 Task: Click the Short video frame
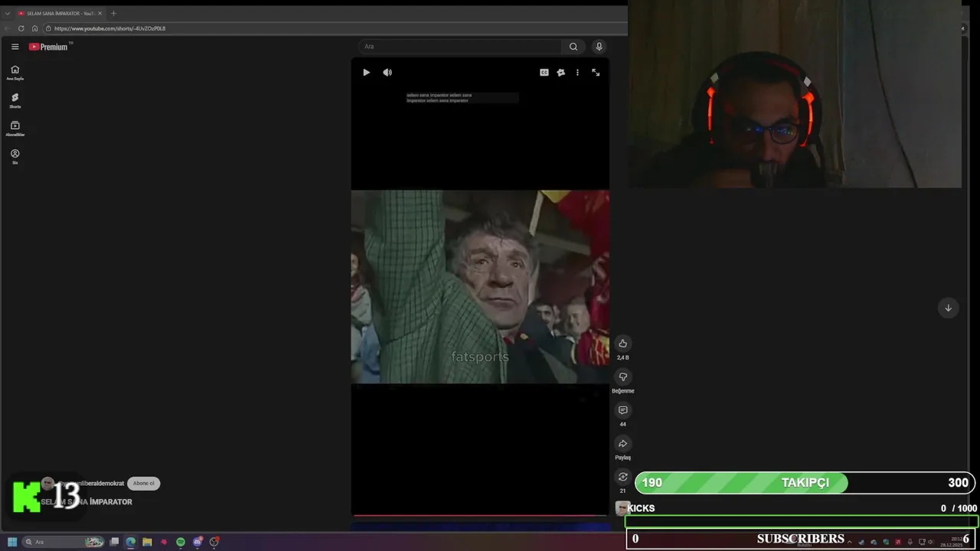[480, 287]
